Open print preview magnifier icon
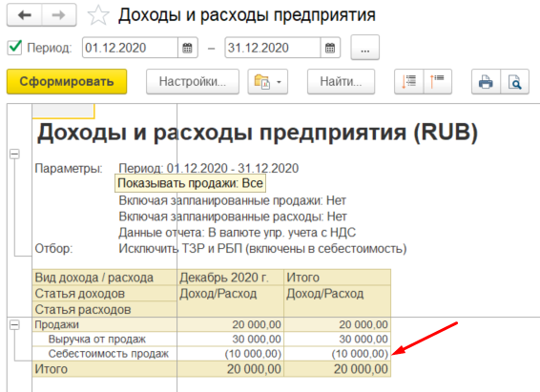This screenshot has width=540, height=392. click(514, 82)
